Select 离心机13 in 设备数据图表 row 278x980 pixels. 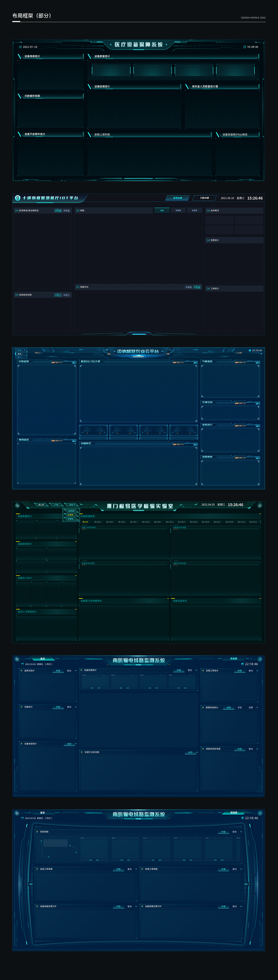(146, 522)
